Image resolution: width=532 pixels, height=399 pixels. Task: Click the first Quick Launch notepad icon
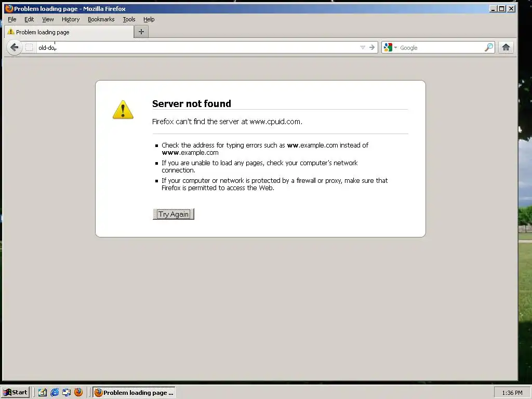tap(43, 393)
